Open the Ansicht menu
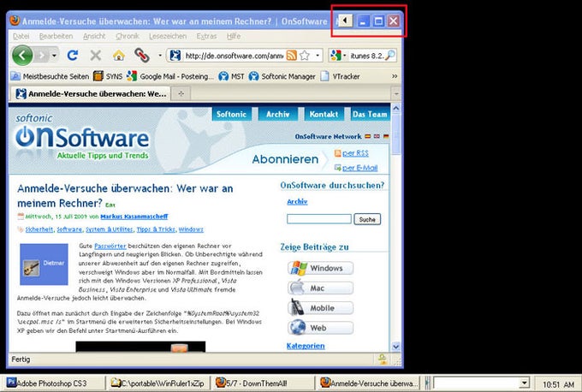582x392 pixels. pyautogui.click(x=94, y=36)
